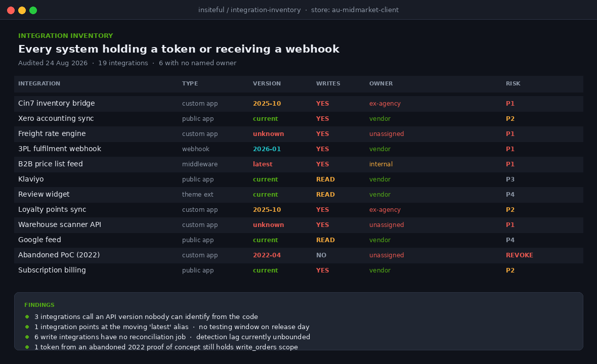Click the finding about 3 unidentifiable API versions

click(x=146, y=317)
